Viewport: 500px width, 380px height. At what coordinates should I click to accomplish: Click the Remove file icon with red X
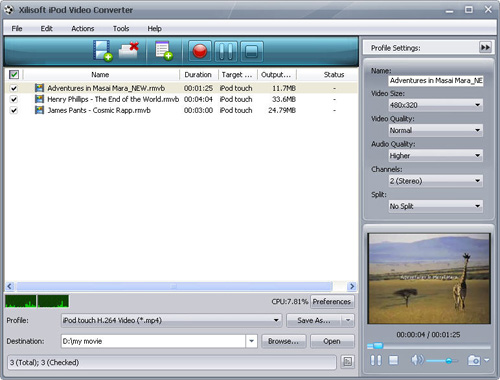pos(129,51)
